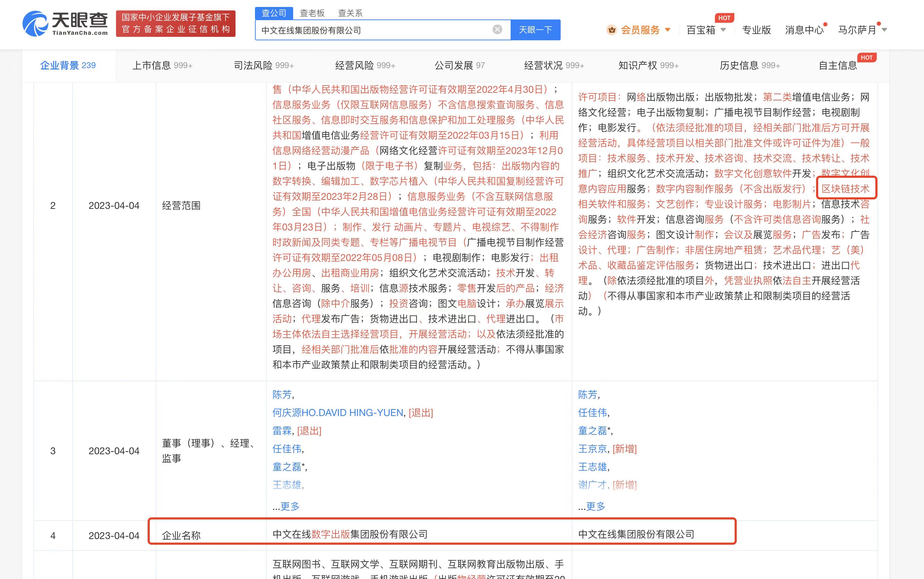Switch to the 司法风险 tab
Viewport: 924px width, 579px height.
coord(264,65)
